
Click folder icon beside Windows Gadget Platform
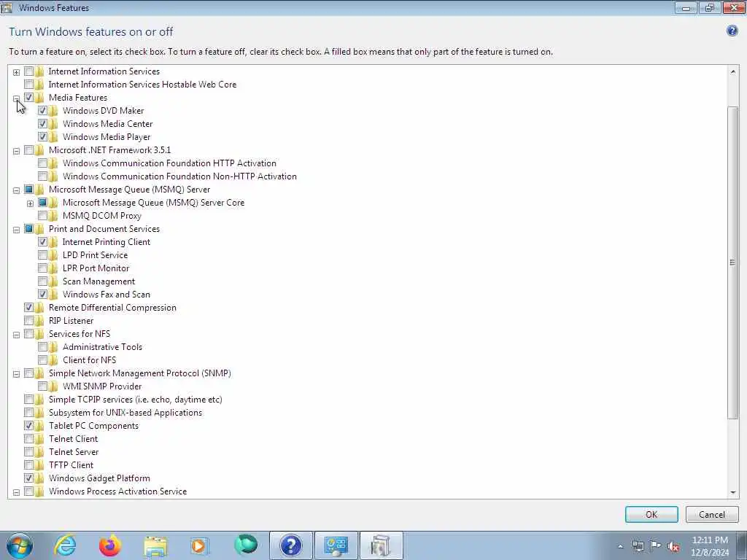(39, 478)
